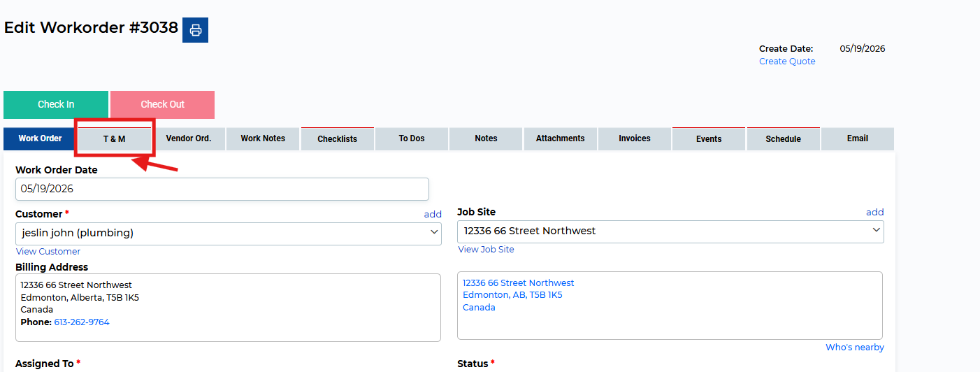Click add link next to Customer

tap(433, 214)
